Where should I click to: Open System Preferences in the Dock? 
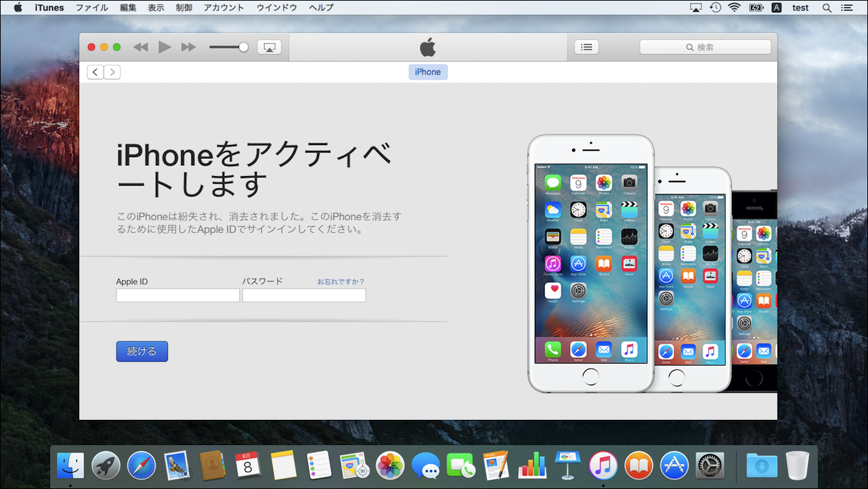[x=710, y=465]
